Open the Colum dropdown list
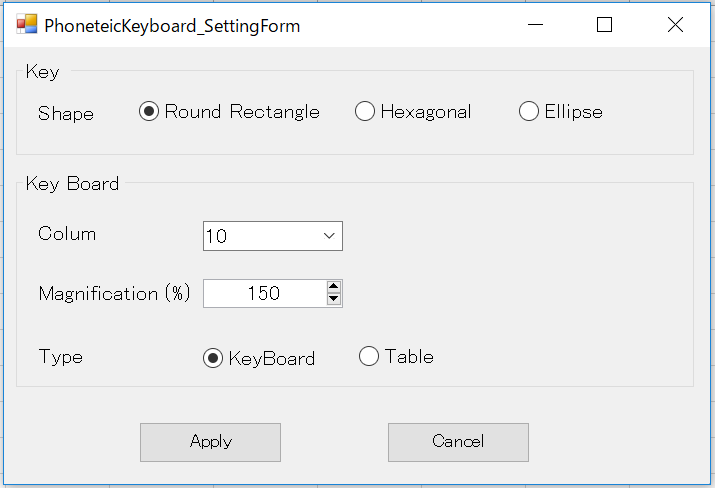The image size is (715, 488). pos(329,236)
